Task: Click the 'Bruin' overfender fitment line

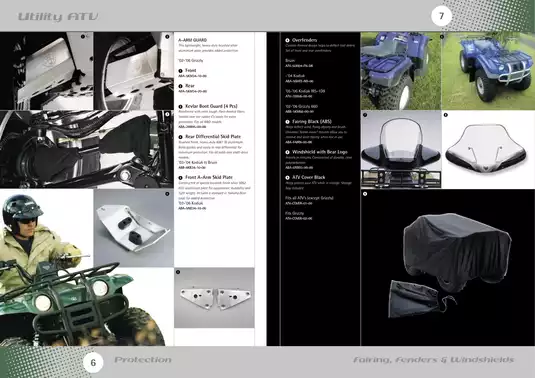Action: (x=290, y=61)
